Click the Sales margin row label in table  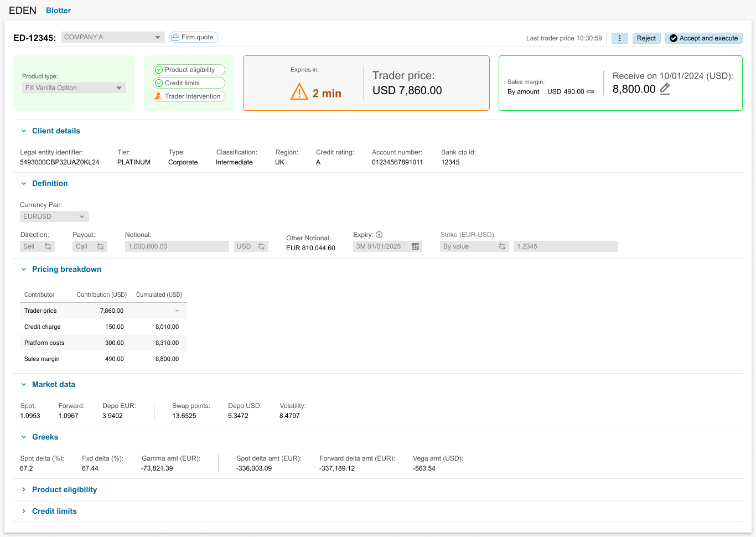(42, 359)
